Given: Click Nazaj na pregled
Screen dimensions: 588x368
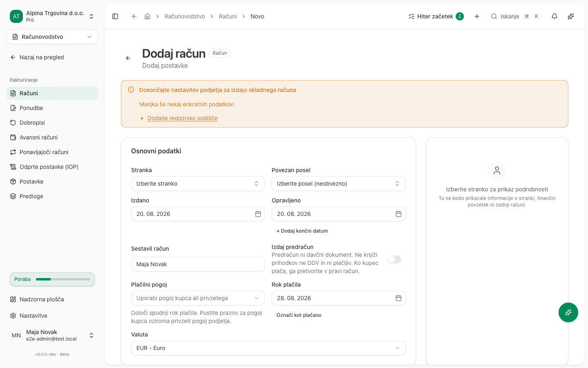Looking at the screenshot, I should (x=52, y=57).
